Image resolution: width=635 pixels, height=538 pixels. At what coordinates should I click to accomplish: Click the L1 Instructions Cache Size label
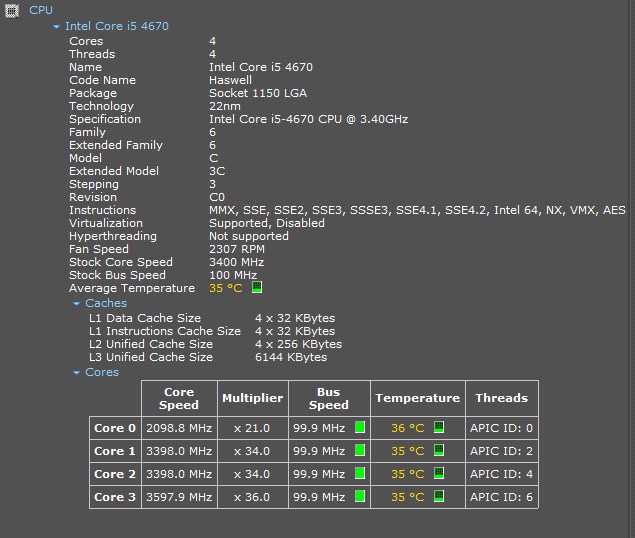[x=165, y=331]
